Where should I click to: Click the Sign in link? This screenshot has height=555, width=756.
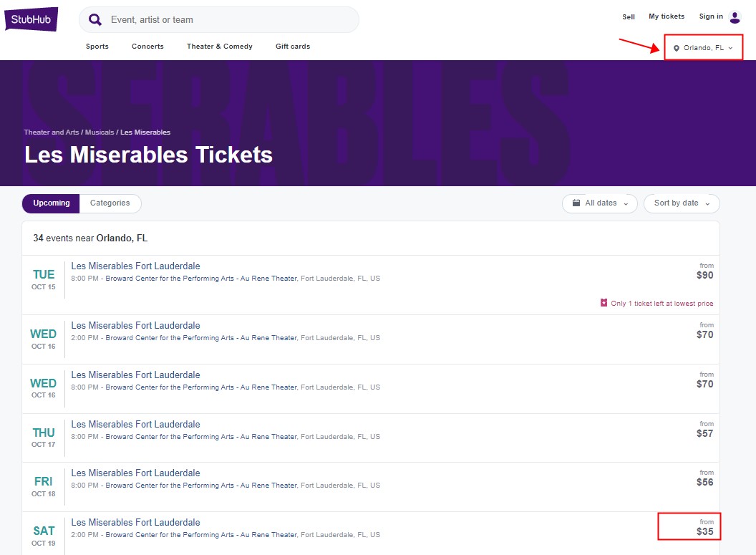(x=711, y=16)
